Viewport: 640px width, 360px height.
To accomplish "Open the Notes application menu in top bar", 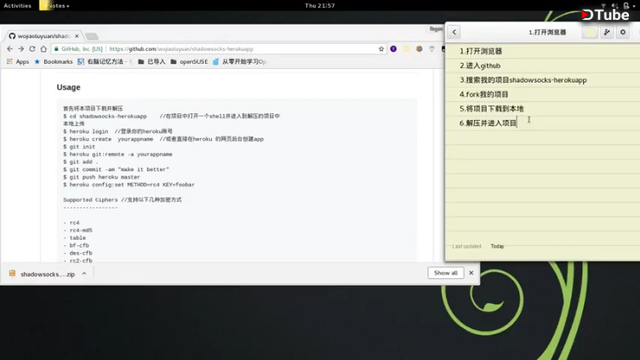I will pos(55,6).
